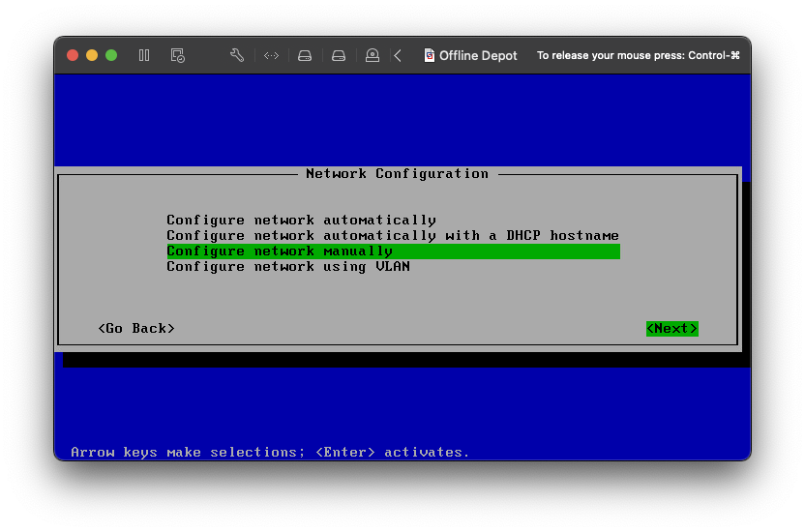Image resolution: width=805 pixels, height=532 pixels.
Task: Enter full screen with green button
Action: (111, 55)
